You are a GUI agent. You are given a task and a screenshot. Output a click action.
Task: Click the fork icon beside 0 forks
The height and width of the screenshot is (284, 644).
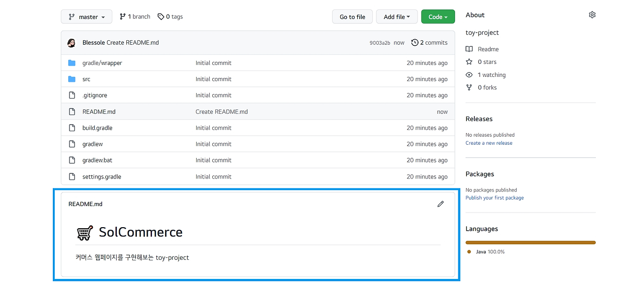[469, 87]
